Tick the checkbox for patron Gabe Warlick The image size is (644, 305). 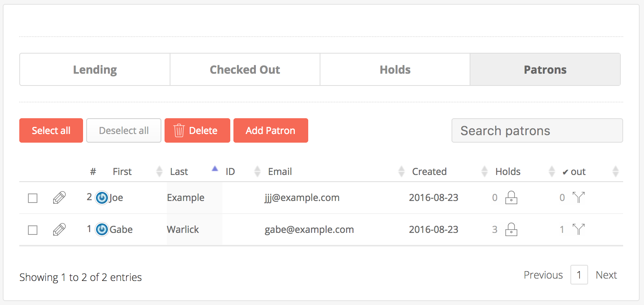pyautogui.click(x=33, y=230)
